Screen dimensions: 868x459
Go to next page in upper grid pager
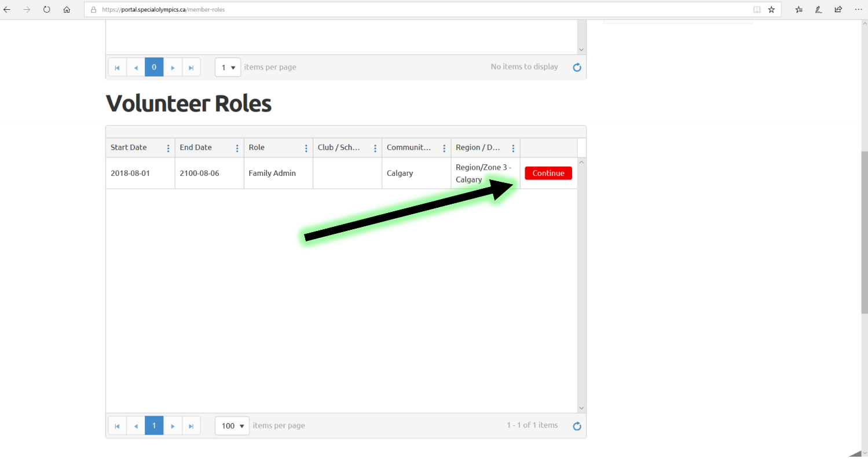[x=173, y=67]
